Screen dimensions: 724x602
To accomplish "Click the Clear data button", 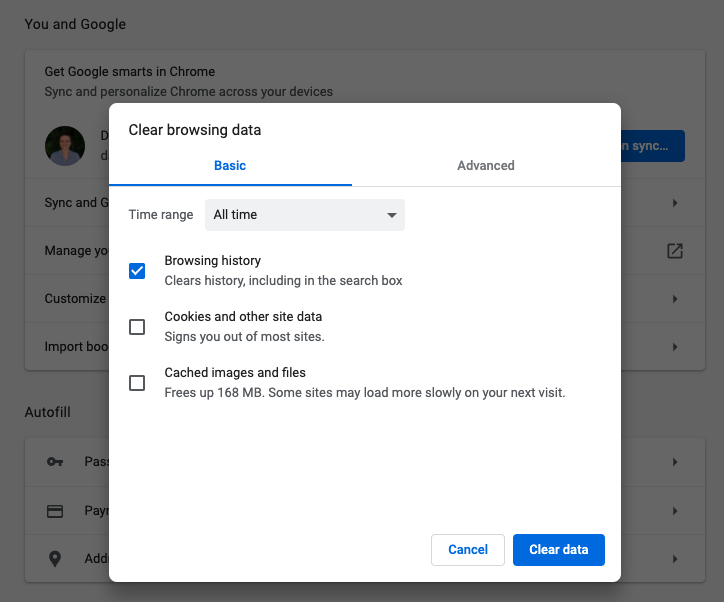I will (x=559, y=549).
